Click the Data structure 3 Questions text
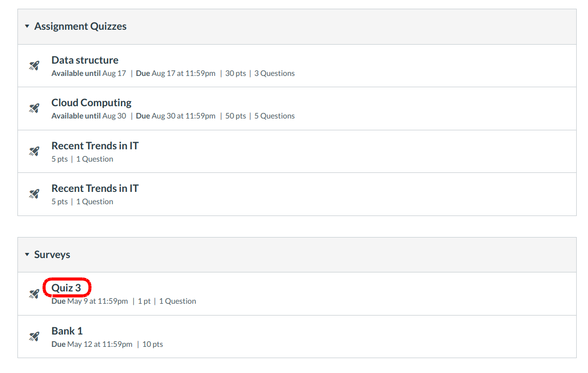This screenshot has height=373, width=588. point(274,73)
